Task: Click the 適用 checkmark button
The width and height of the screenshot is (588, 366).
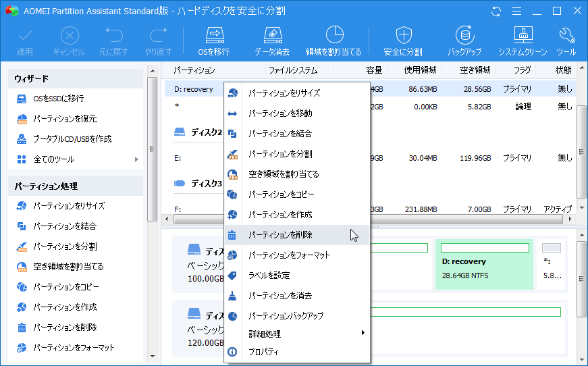Action: (25, 41)
